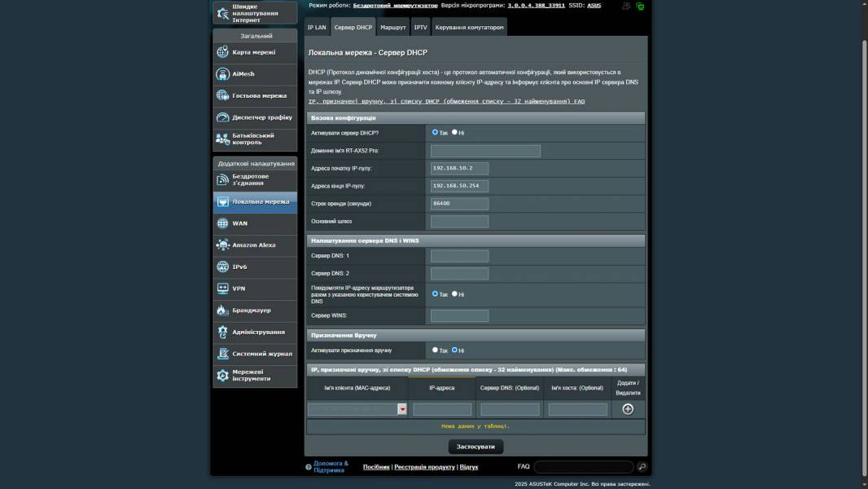868x489 pixels.
Task: Click the IPv6 globe icon
Action: (223, 267)
